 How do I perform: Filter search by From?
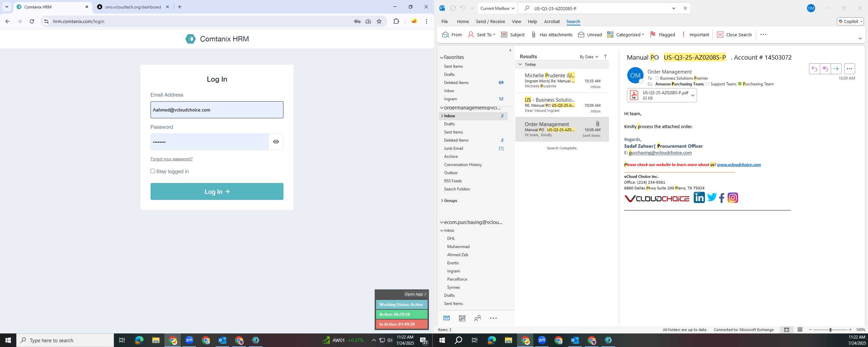(x=452, y=35)
